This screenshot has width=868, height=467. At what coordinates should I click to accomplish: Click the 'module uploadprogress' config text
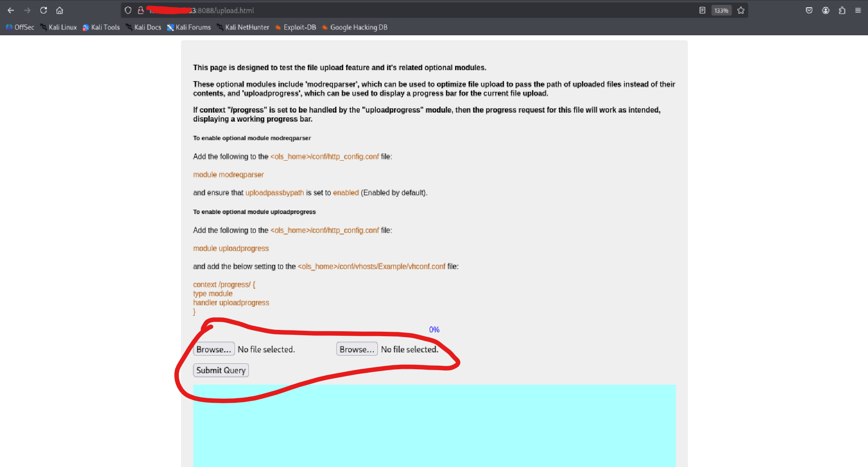tap(231, 248)
